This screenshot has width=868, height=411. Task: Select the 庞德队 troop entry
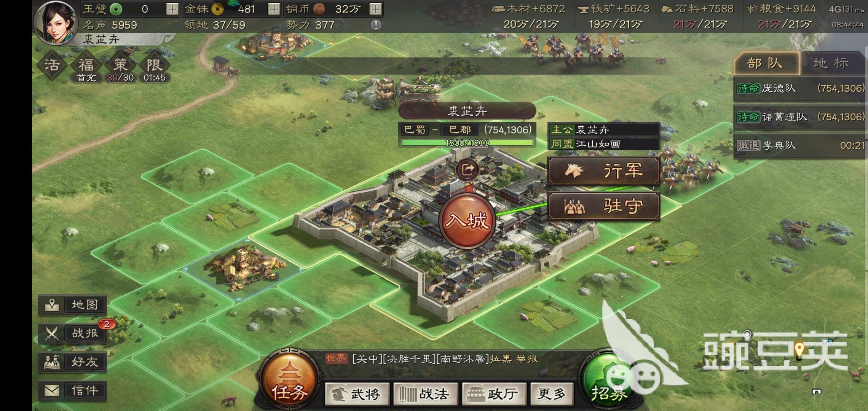(800, 89)
